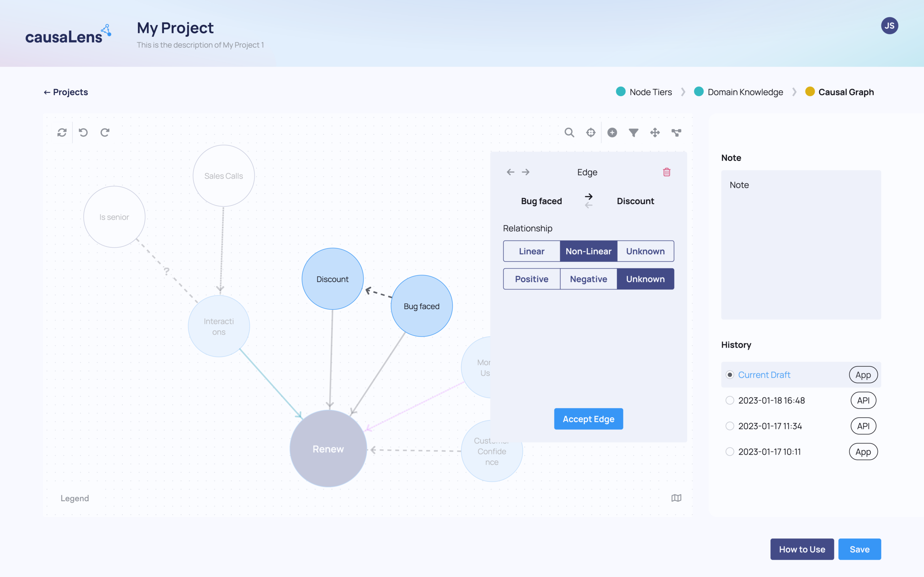Open the filter funnel tool
924x577 pixels.
pos(633,132)
